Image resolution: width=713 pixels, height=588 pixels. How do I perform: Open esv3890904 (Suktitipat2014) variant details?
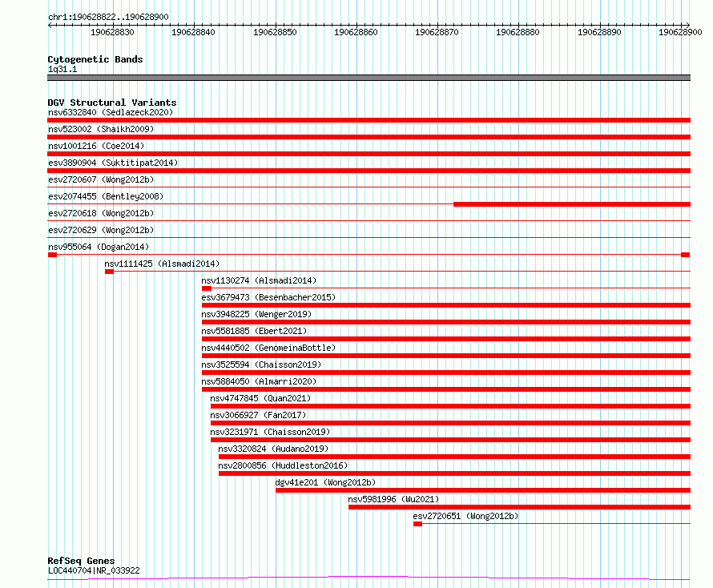(x=113, y=163)
